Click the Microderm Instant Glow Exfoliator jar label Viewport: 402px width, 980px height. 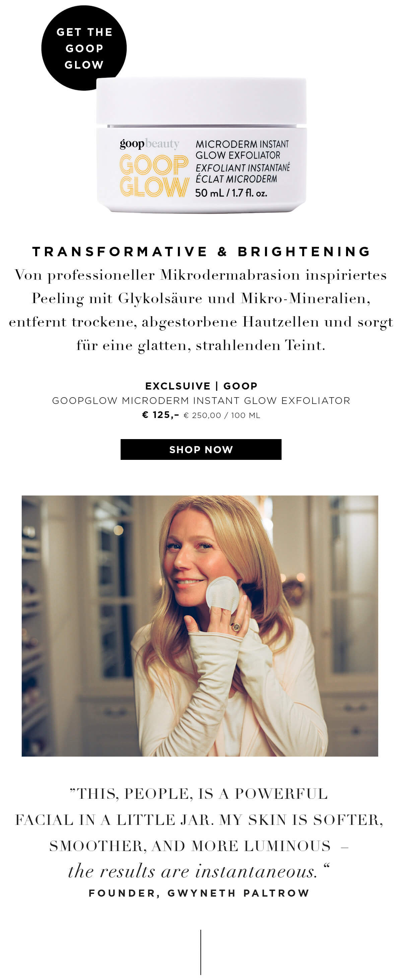tap(242, 161)
